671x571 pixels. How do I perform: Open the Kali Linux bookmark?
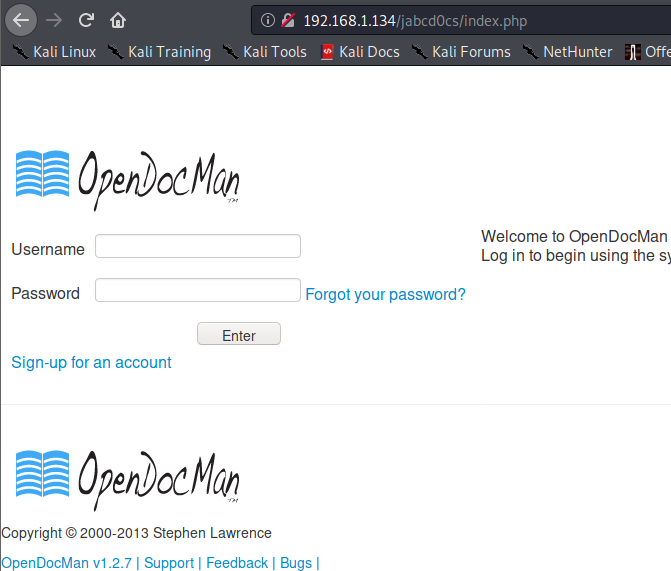pos(54,52)
